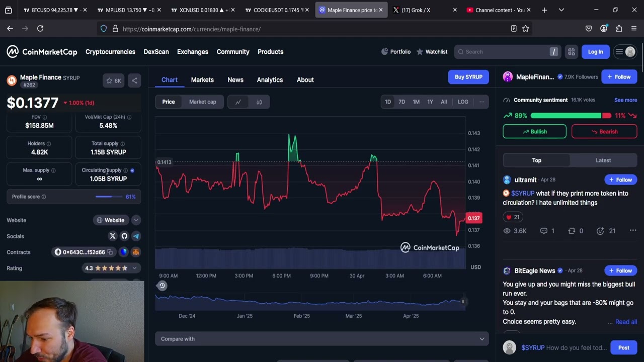Expand the Compare with dropdown
The width and height of the screenshot is (644, 362).
(322, 339)
